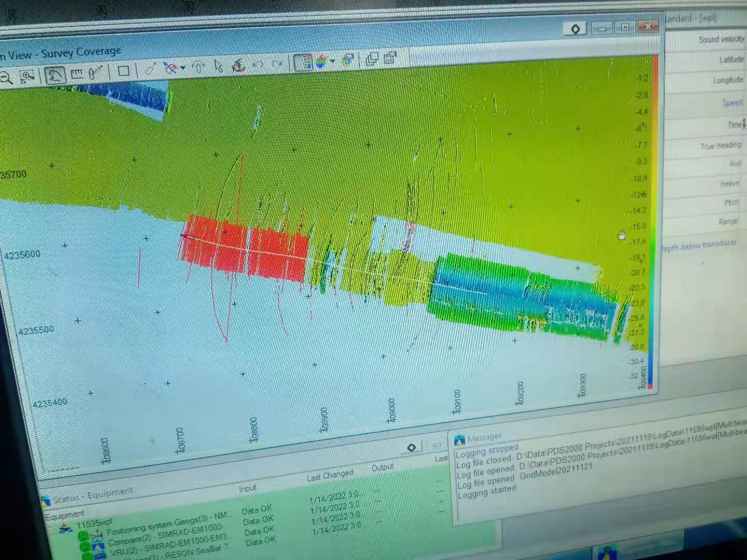Click the 'Logging stopped' message line
The height and width of the screenshot is (560, 747).
487,451
